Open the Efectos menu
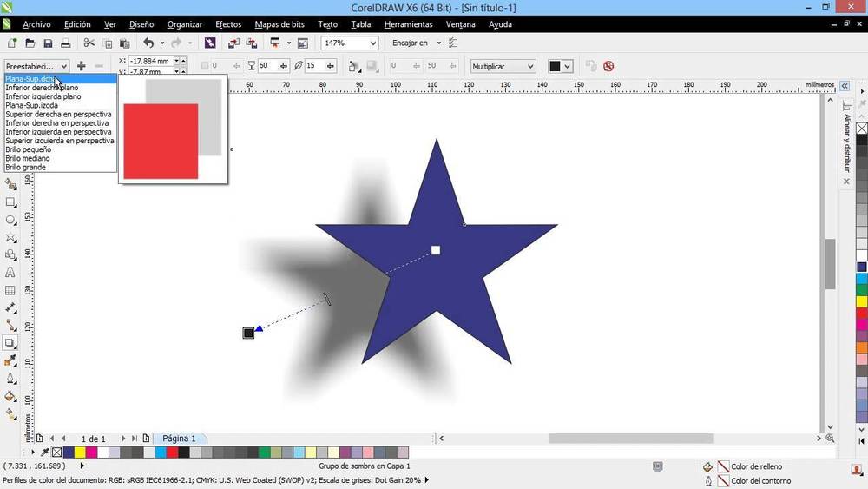 228,24
